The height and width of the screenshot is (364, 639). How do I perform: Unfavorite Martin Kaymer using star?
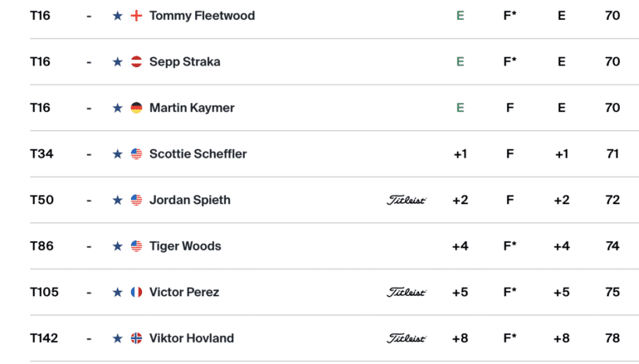[118, 108]
